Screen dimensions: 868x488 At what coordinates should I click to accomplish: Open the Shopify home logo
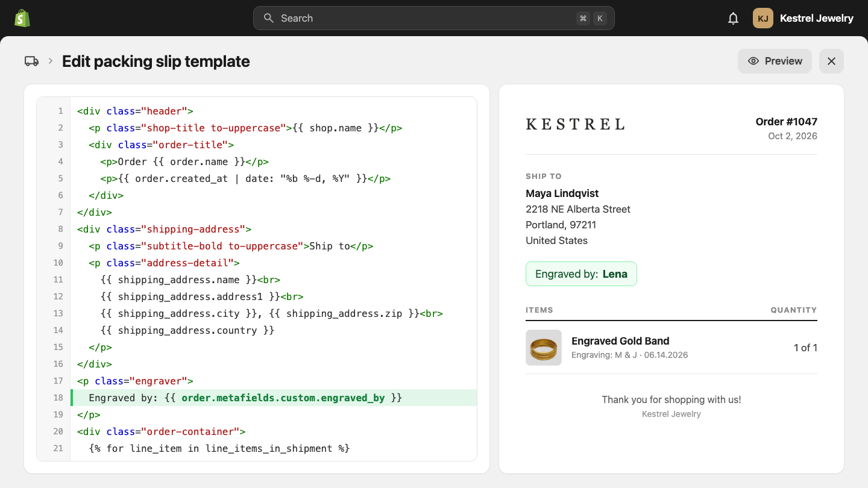22,18
